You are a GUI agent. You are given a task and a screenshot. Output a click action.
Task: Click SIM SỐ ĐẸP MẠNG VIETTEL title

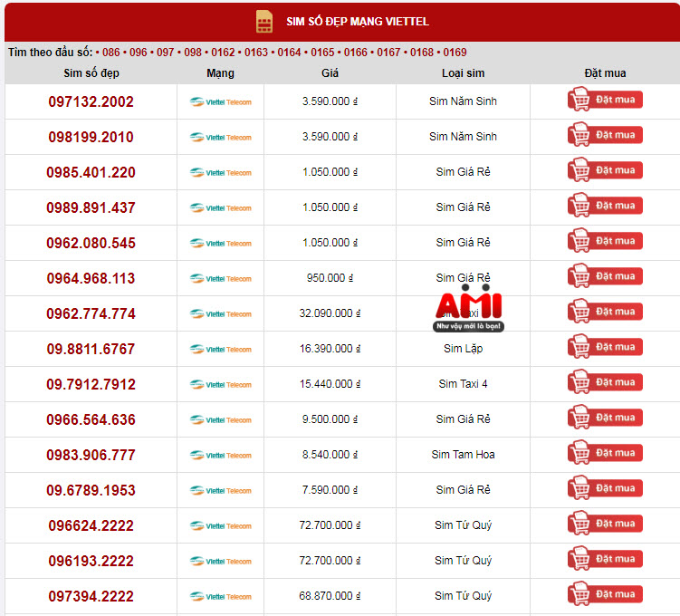[358, 22]
